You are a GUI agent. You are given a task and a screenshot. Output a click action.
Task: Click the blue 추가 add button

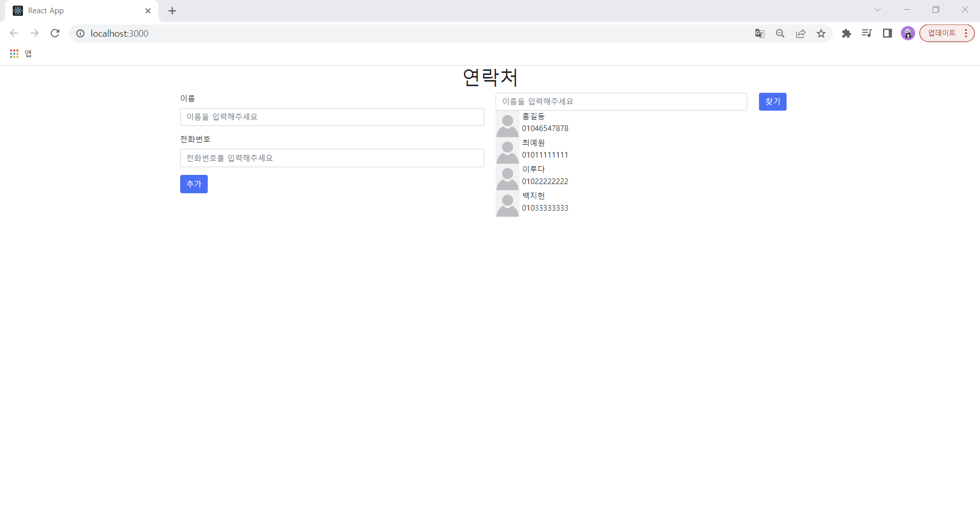[194, 184]
